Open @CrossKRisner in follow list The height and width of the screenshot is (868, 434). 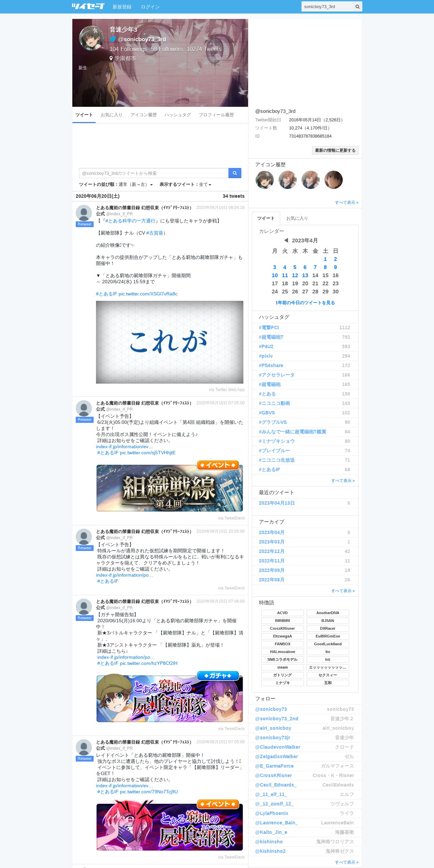pos(273,775)
